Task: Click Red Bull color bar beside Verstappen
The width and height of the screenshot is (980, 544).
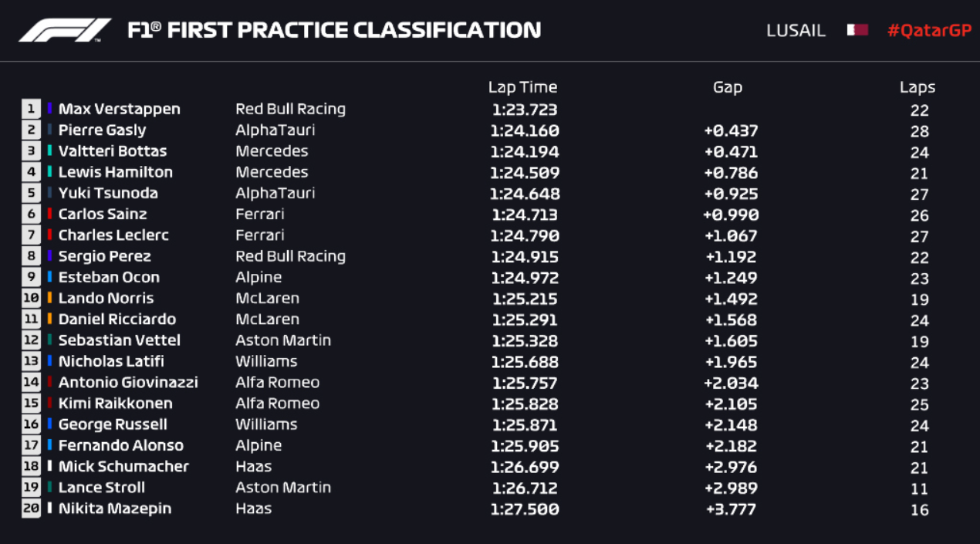Action: 50,109
